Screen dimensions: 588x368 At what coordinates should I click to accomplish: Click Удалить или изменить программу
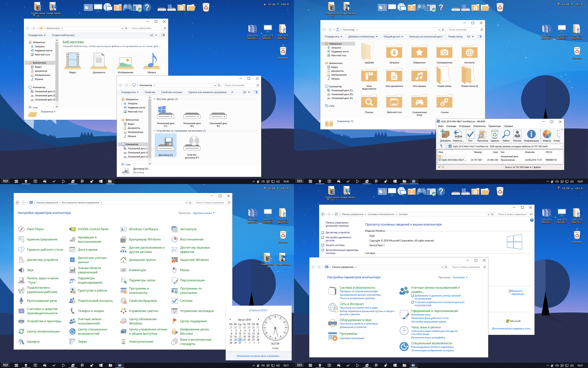point(207,92)
